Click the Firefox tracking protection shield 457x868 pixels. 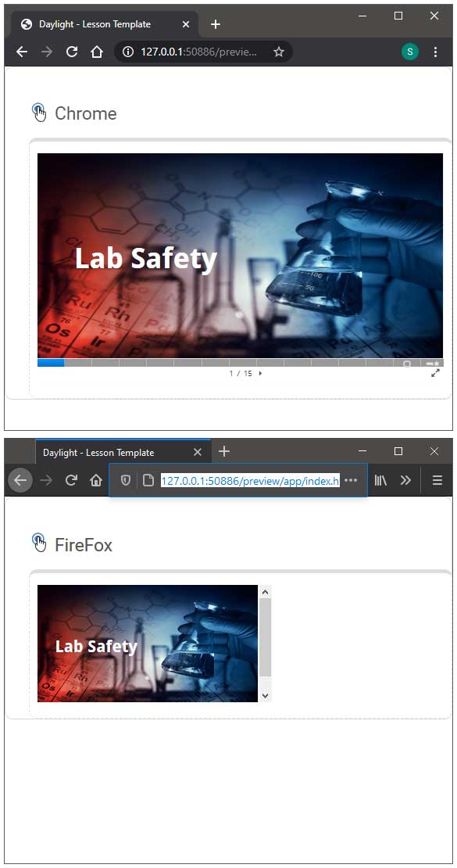pyautogui.click(x=126, y=480)
